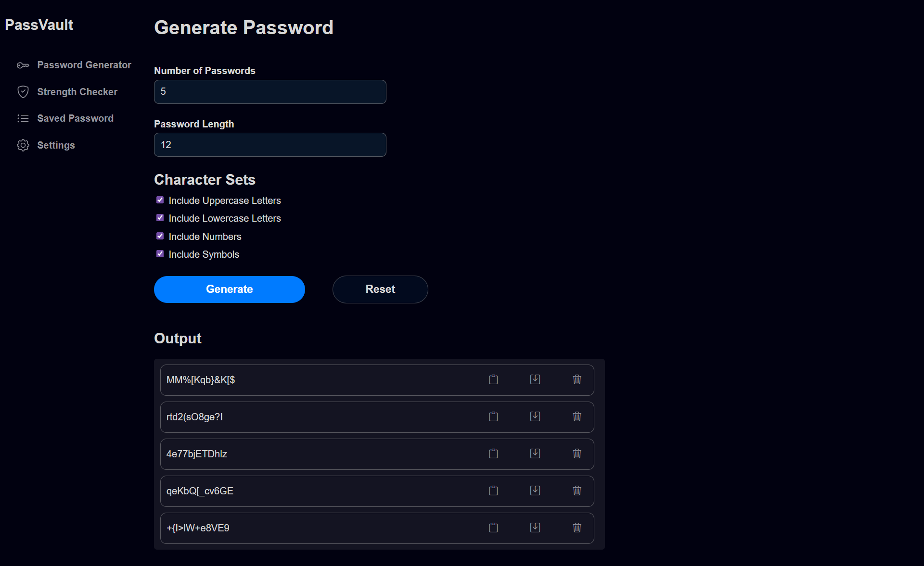Download the password rtd2(sO8ge?I
The width and height of the screenshot is (924, 566).
pos(535,417)
